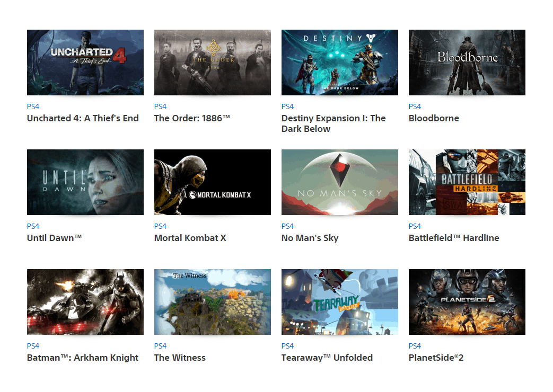Open the Bloodborne cover thumbnail
The width and height of the screenshot is (553, 392).
(x=467, y=63)
